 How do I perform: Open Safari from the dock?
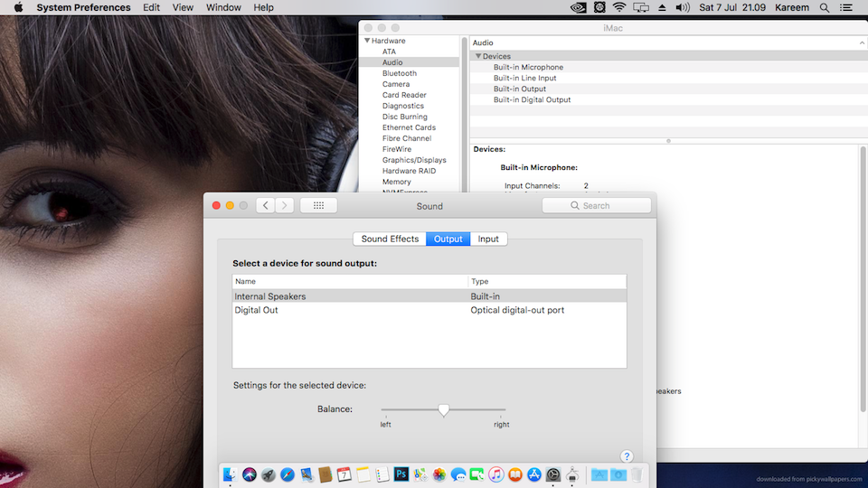[288, 474]
